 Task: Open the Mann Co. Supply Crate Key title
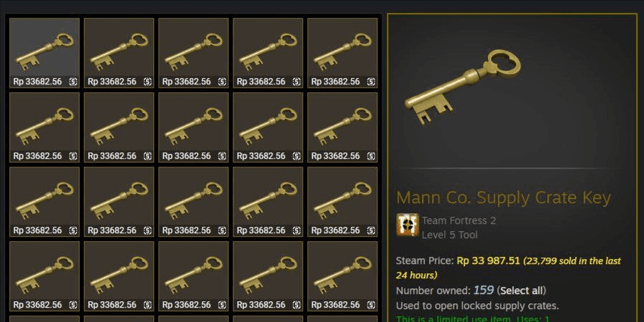click(x=504, y=197)
